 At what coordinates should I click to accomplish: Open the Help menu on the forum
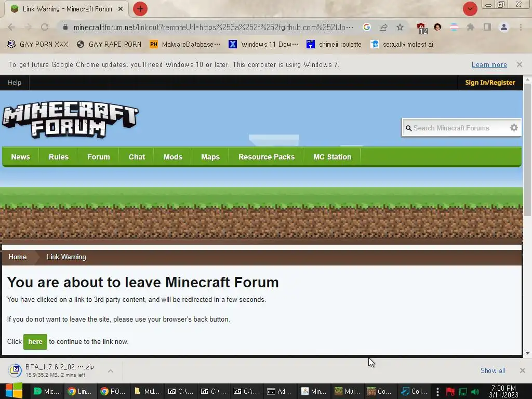coord(15,83)
